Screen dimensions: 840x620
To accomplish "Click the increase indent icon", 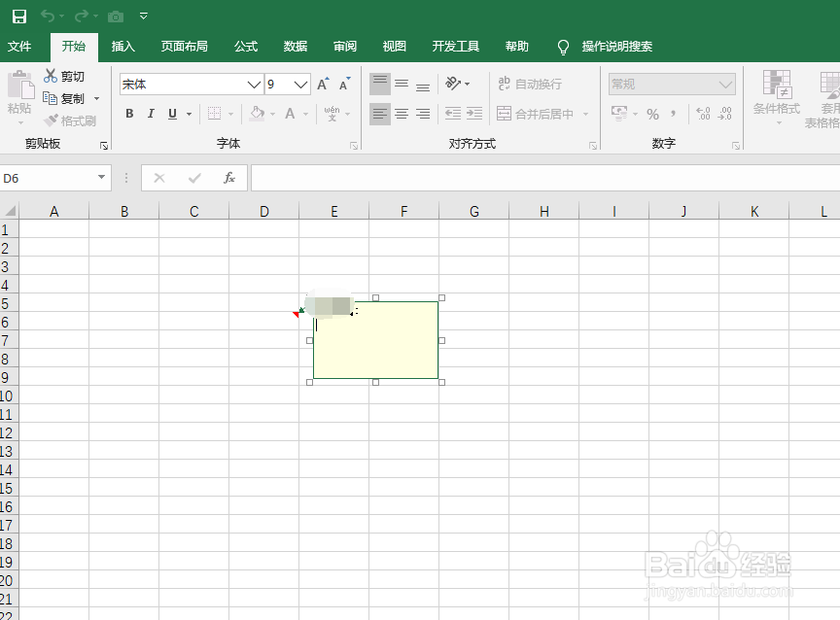I will tap(474, 114).
